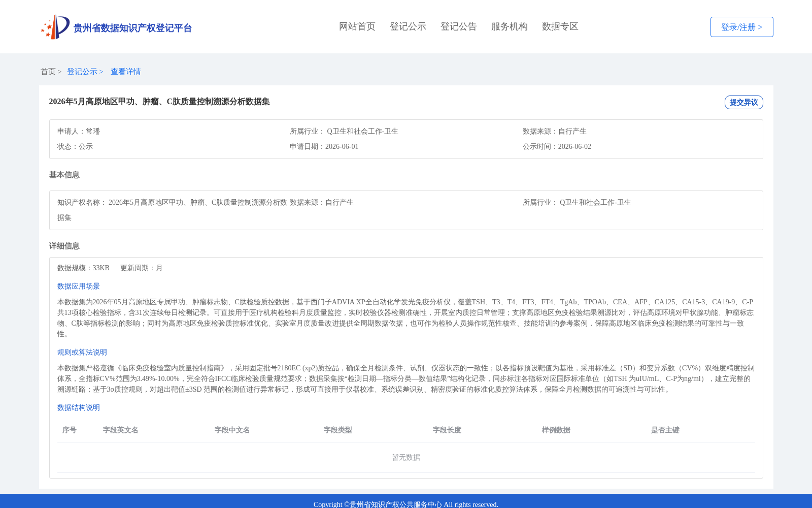Click 所属行业 in the 基本信息 box
The width and height of the screenshot is (812, 508).
click(577, 202)
